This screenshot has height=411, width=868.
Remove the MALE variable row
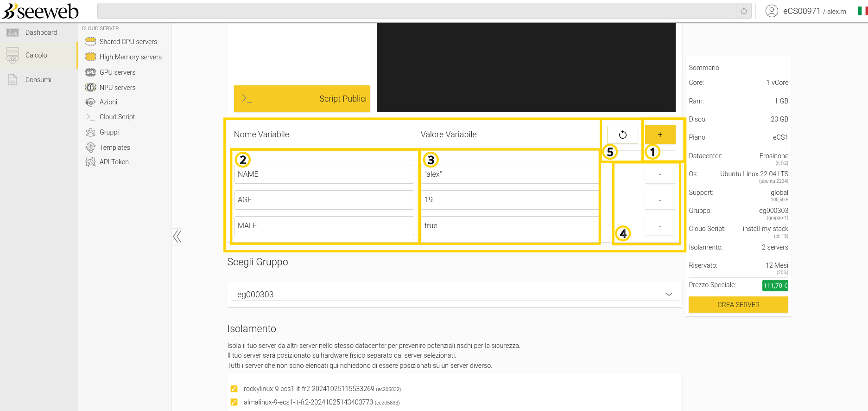660,226
